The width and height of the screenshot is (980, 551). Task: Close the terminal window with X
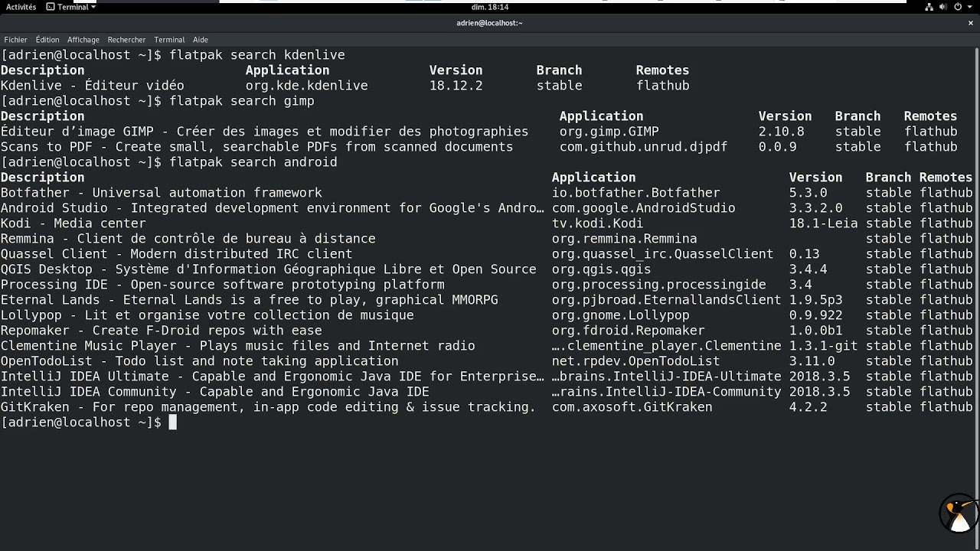point(971,23)
